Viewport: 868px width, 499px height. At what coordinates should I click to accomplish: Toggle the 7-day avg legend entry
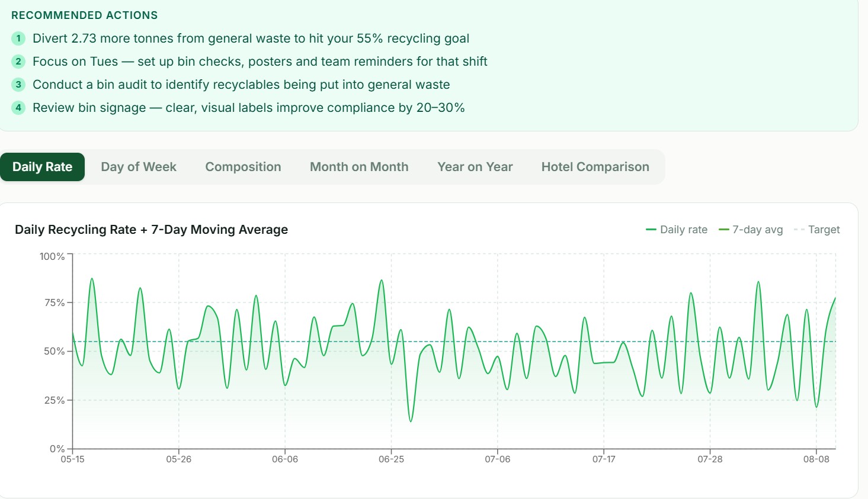point(751,230)
